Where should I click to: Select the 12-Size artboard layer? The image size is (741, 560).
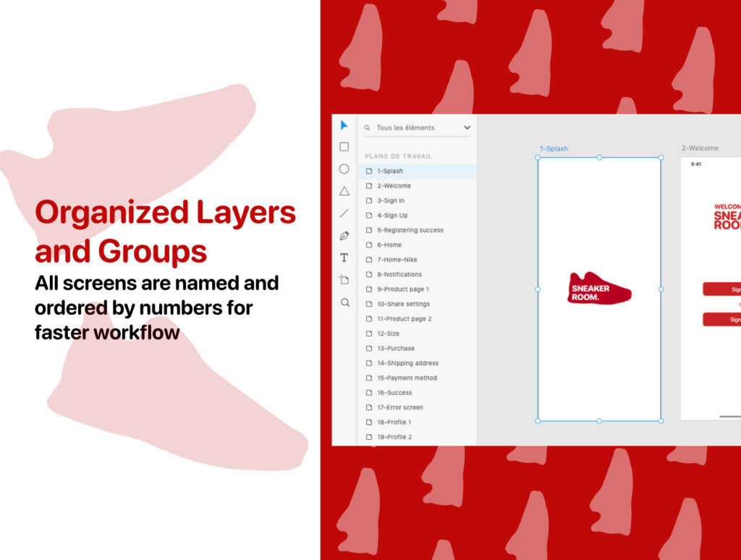(417, 333)
